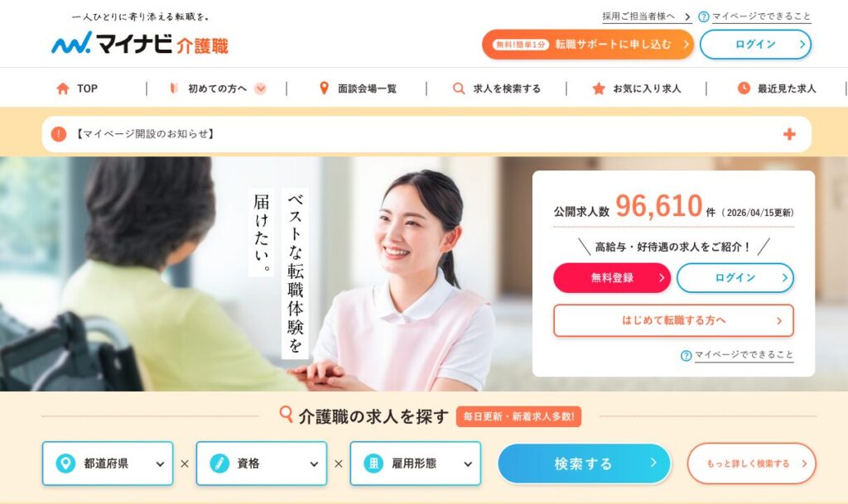Image resolution: width=848 pixels, height=504 pixels.
Task: Click the orange exclamation notice icon
Action: [x=59, y=134]
